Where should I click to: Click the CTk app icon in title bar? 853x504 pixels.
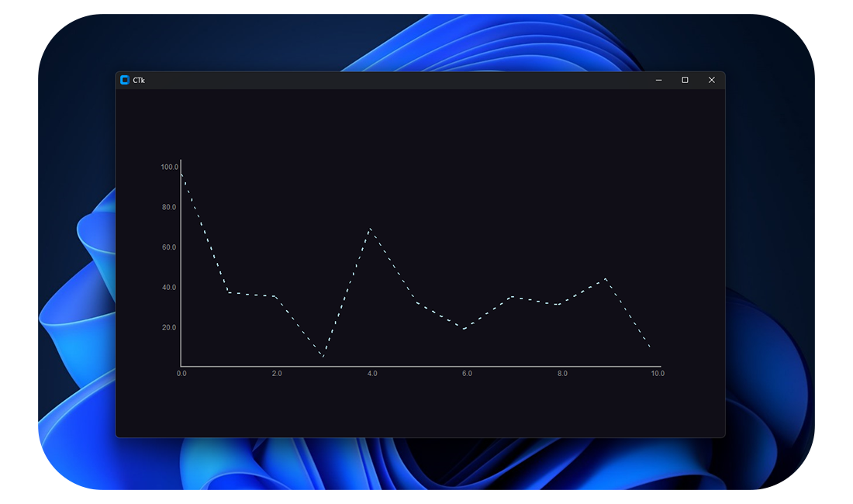point(125,80)
